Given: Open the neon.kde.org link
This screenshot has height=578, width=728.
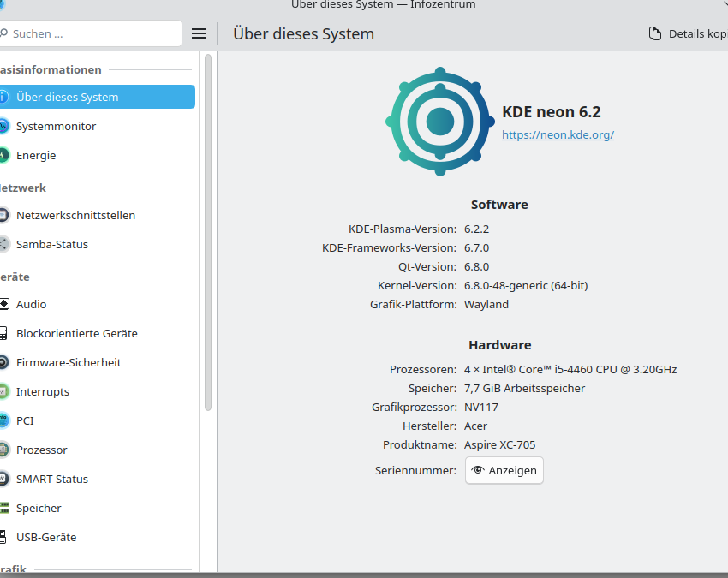Looking at the screenshot, I should pyautogui.click(x=558, y=134).
